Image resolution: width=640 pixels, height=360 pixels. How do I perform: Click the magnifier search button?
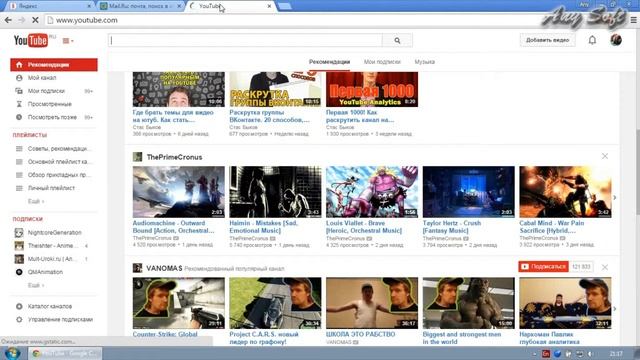[x=397, y=40]
